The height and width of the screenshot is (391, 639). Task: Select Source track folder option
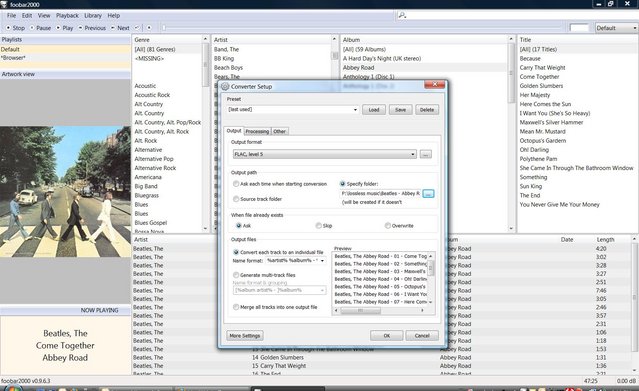pyautogui.click(x=236, y=199)
